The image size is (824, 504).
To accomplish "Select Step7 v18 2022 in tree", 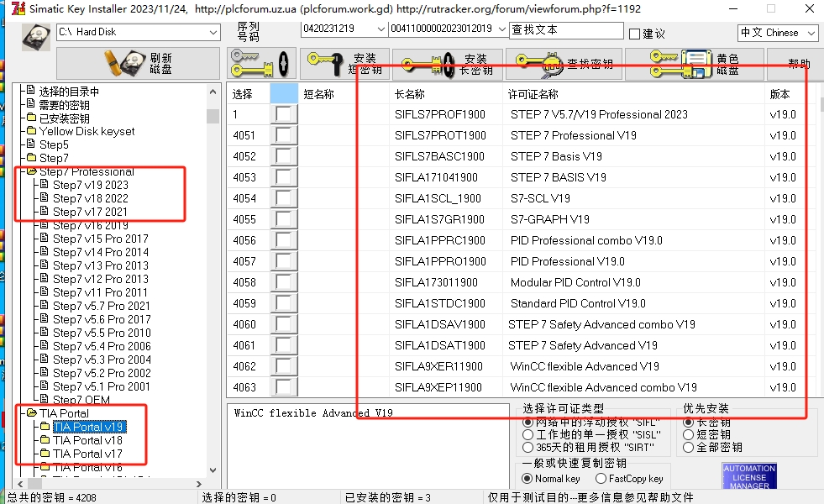I will [90, 198].
